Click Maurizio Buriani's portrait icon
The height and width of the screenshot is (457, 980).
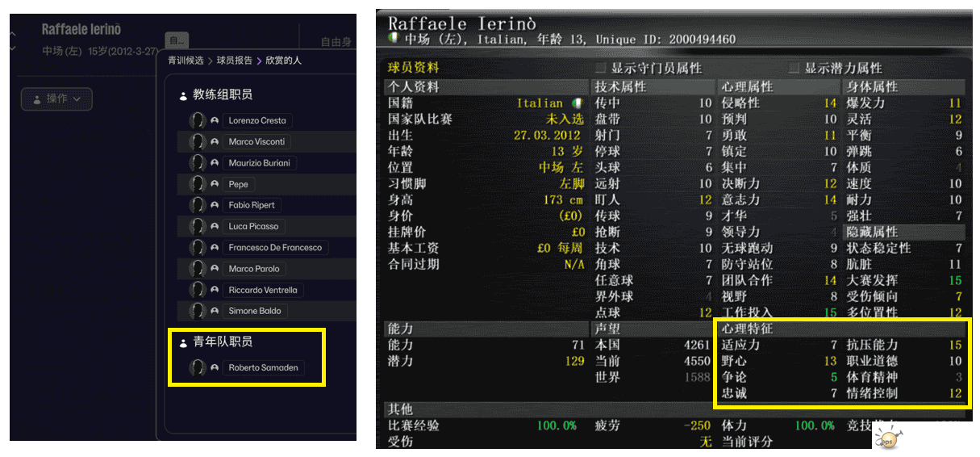tap(198, 163)
